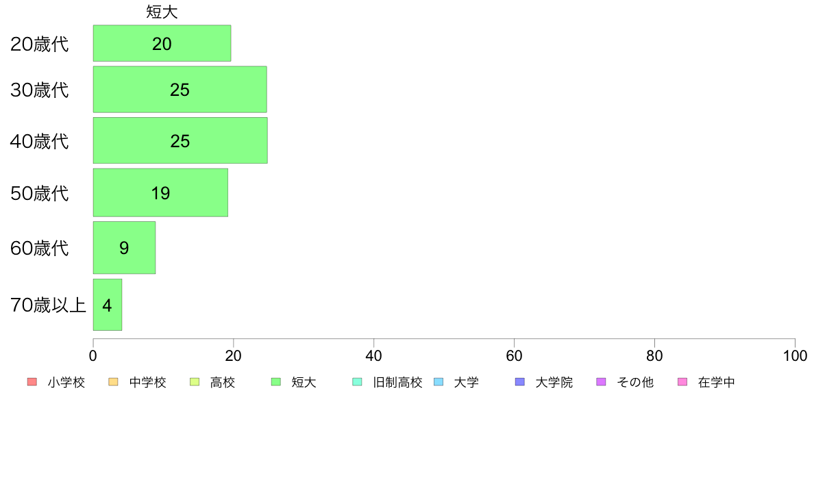Click the yellow-green 高校 legend swatch
Screen dimensions: 814x504
point(195,382)
